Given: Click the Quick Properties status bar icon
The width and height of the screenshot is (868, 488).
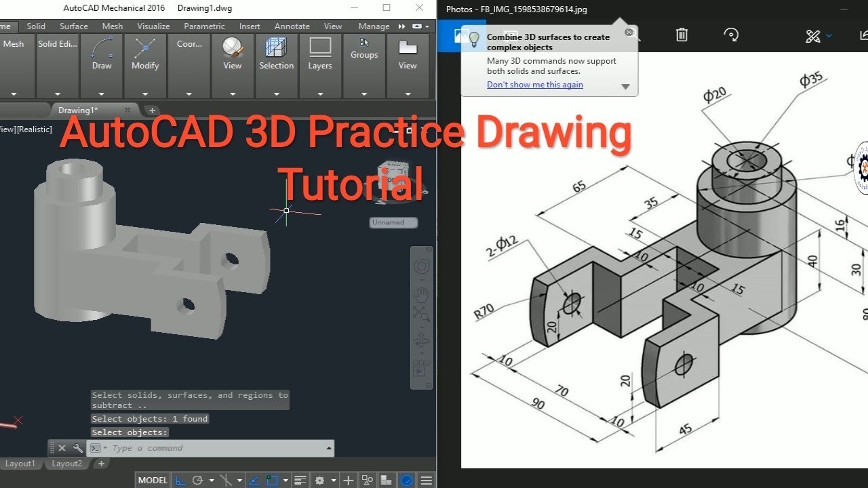Looking at the screenshot, I should point(300,481).
